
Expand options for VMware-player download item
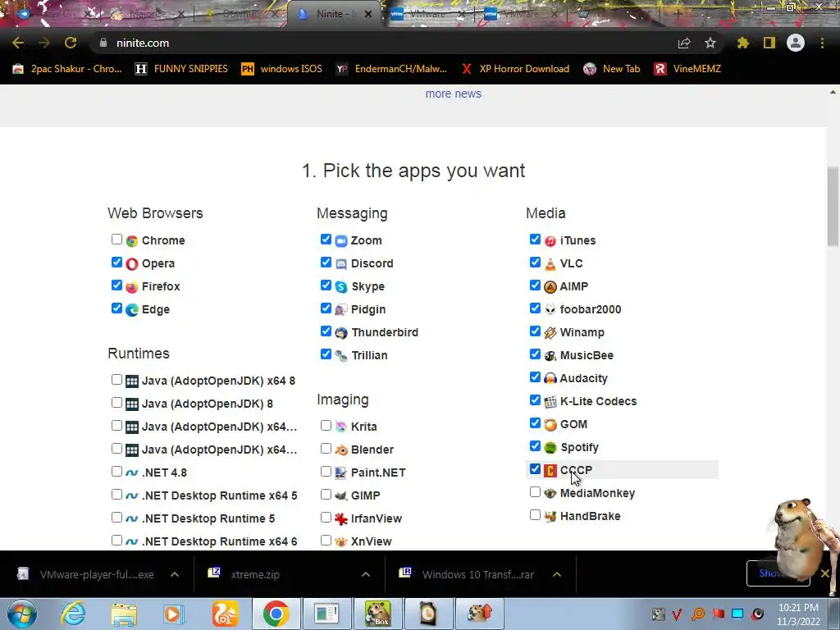pos(175,574)
